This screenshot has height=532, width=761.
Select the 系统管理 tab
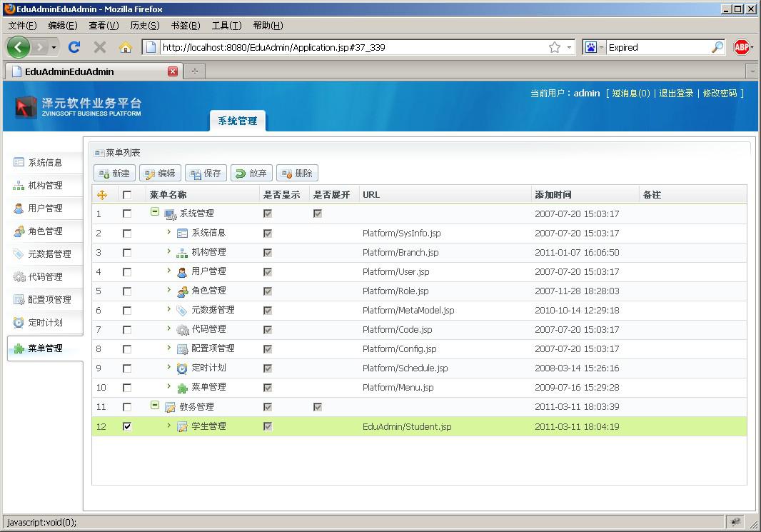[237, 121]
